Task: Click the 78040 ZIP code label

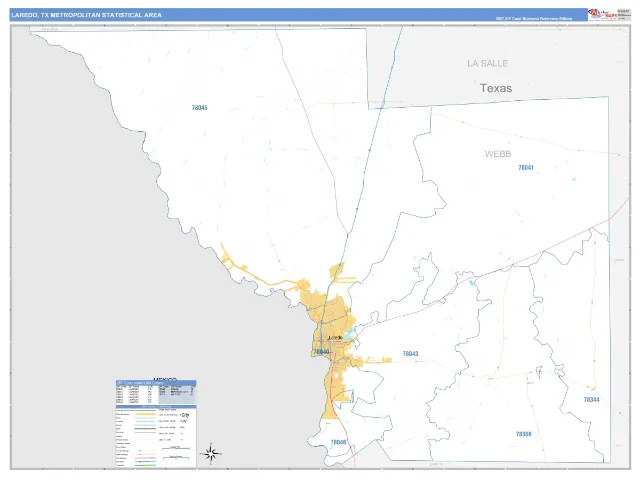Action: (x=321, y=351)
